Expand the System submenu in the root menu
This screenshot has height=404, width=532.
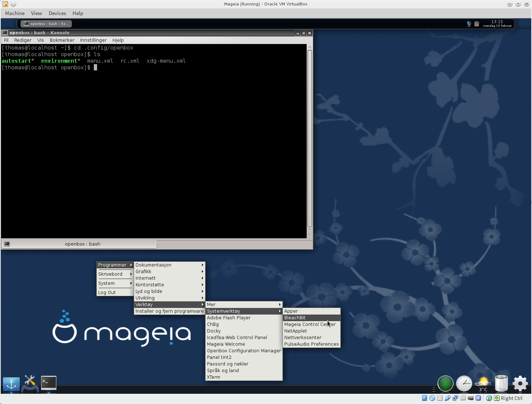click(115, 283)
